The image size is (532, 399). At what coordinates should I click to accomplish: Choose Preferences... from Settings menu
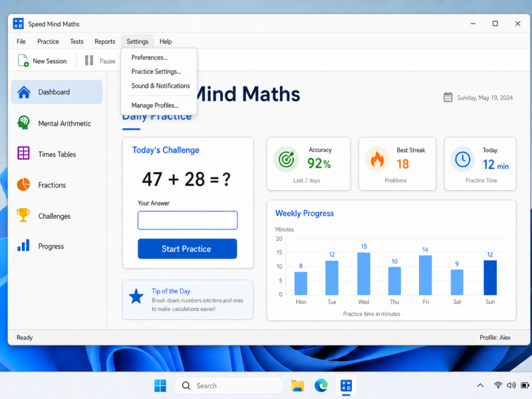coord(159,57)
